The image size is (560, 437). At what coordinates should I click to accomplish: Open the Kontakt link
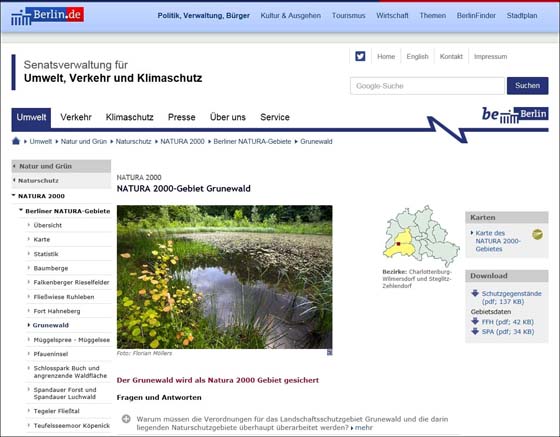(451, 56)
